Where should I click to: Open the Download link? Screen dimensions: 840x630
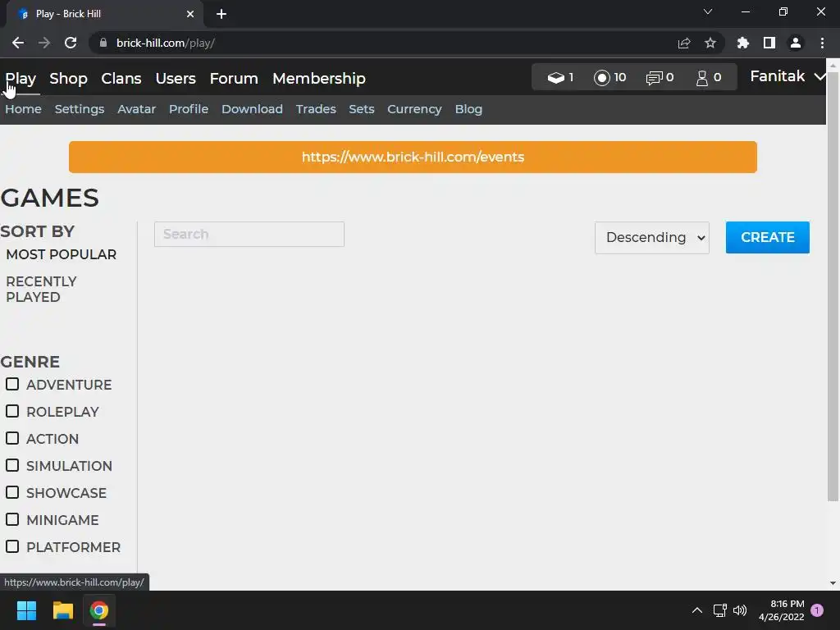pos(253,109)
